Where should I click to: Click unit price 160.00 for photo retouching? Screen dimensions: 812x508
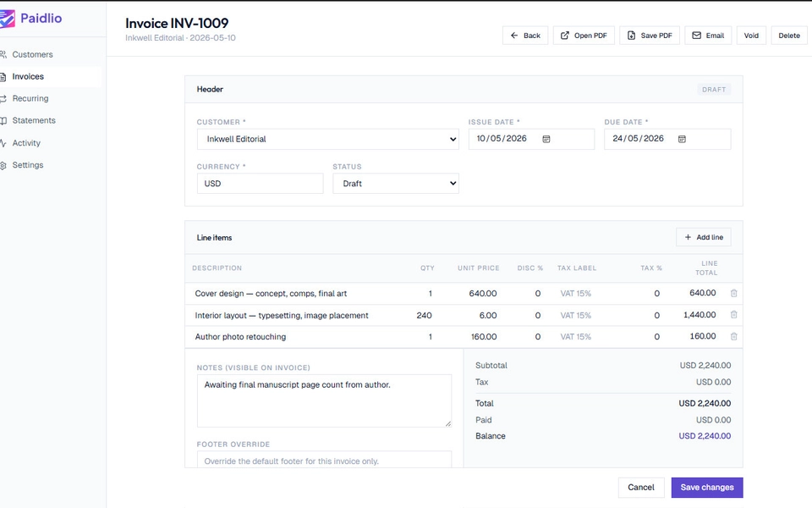point(484,337)
